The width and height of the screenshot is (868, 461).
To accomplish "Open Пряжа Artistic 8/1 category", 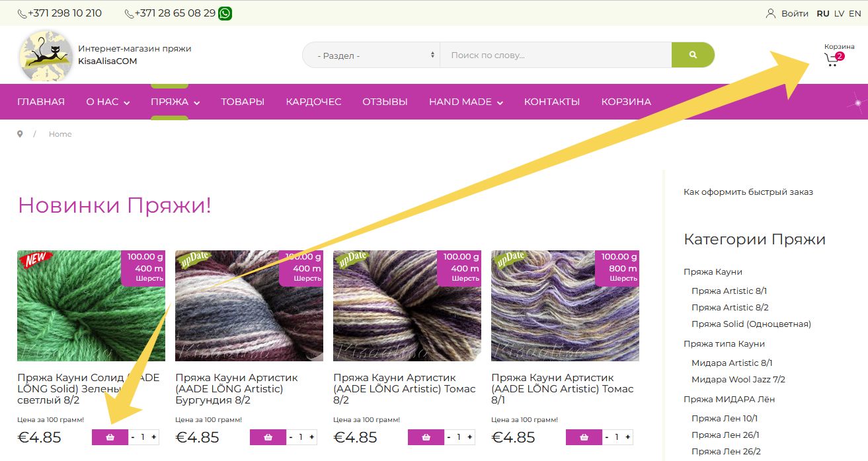I will [729, 291].
